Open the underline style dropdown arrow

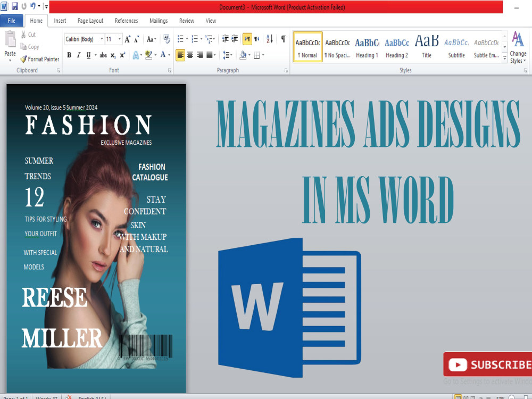[x=95, y=55]
